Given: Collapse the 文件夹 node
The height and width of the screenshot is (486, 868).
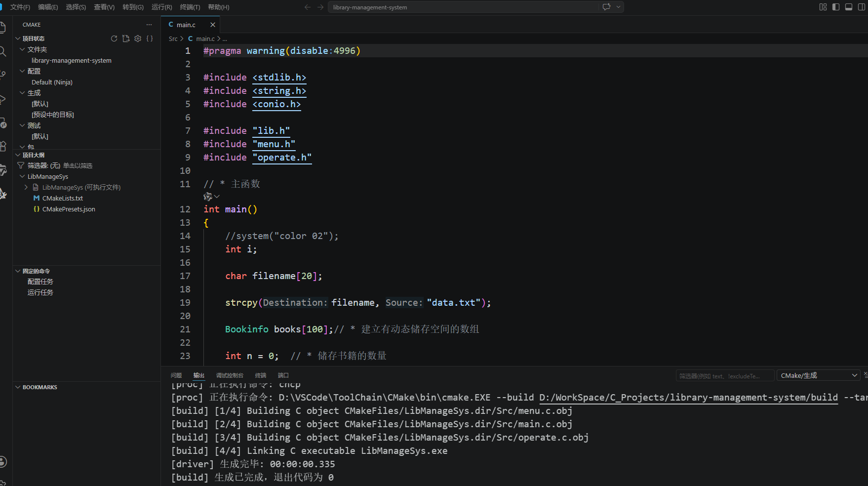Looking at the screenshot, I should pos(22,49).
